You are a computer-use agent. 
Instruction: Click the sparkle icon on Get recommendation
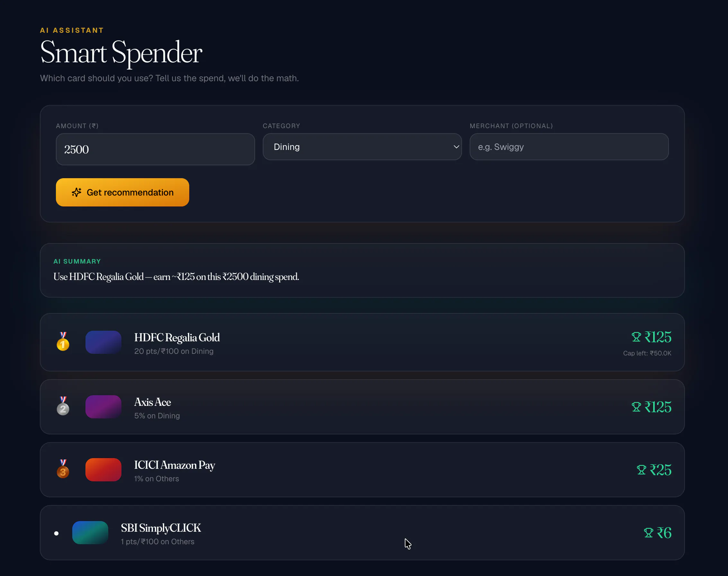(x=76, y=192)
